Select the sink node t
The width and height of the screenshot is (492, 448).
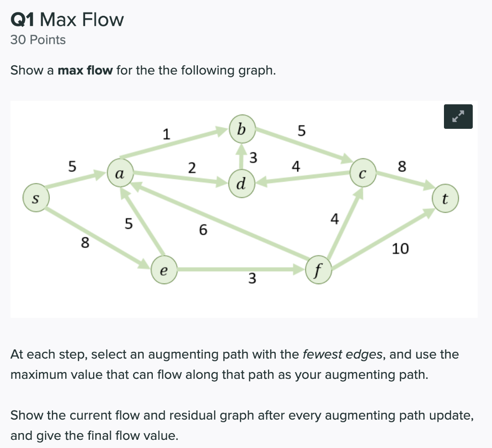pyautogui.click(x=445, y=198)
